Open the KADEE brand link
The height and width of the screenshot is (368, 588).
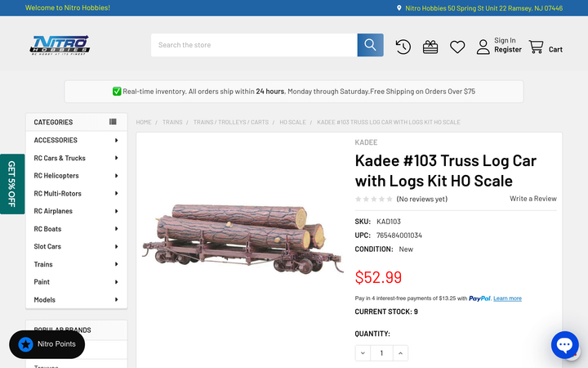pos(366,142)
